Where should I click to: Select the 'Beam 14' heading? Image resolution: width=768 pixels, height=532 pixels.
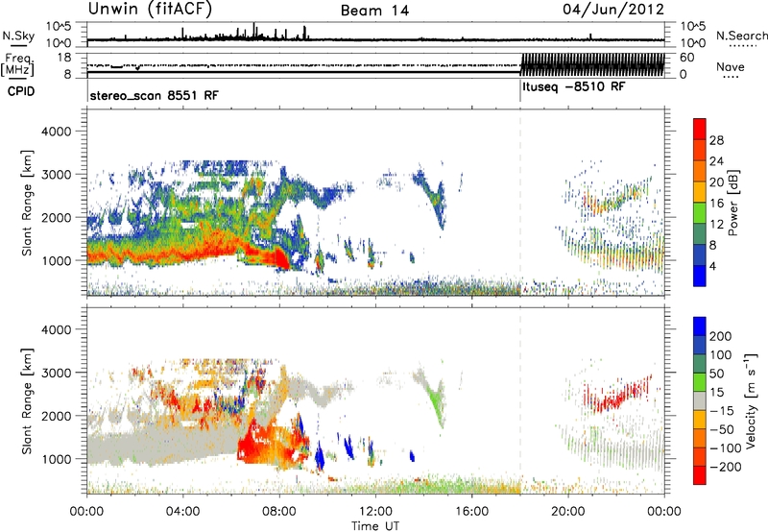pos(374,11)
